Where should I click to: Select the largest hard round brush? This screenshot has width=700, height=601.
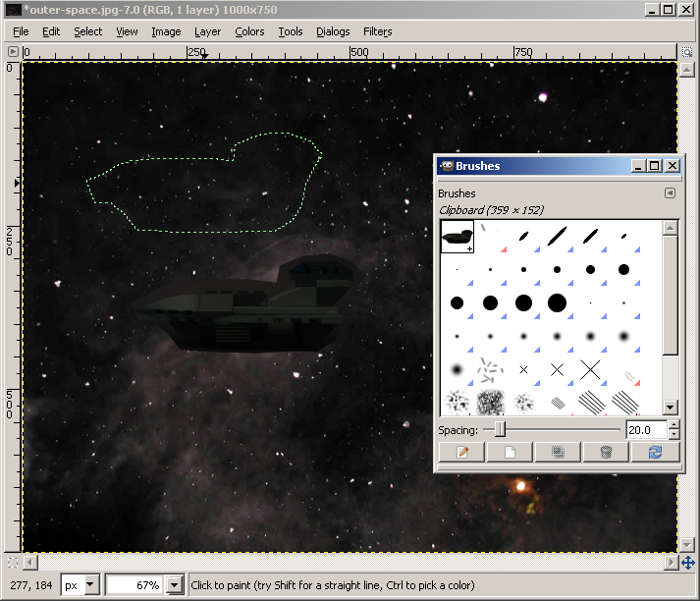tap(557, 303)
